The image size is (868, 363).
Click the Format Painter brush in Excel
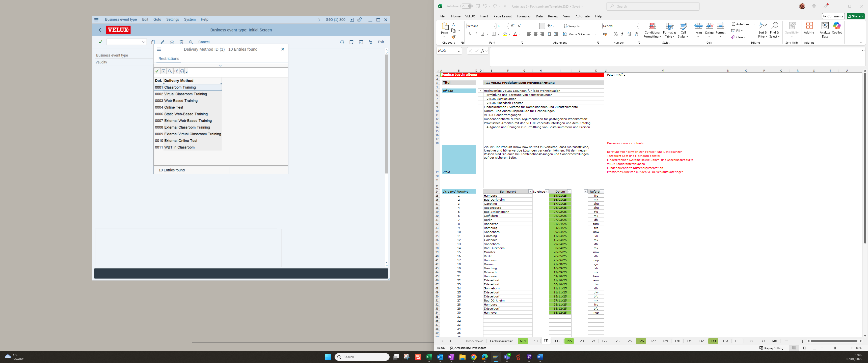453,37
